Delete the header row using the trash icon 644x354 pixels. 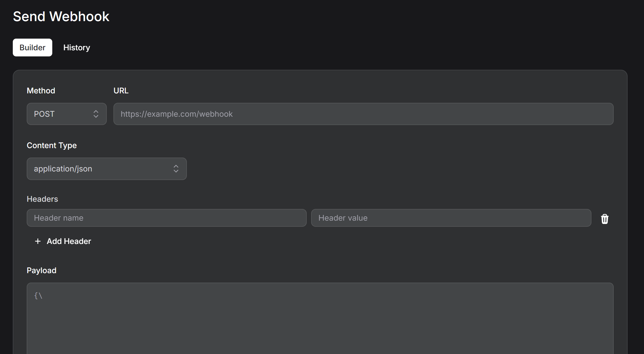pyautogui.click(x=605, y=219)
